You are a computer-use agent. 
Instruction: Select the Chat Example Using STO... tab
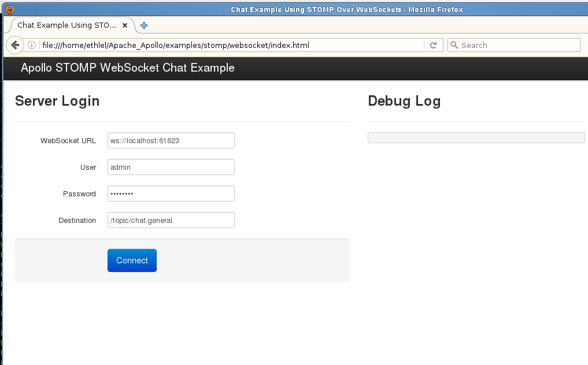click(x=72, y=25)
